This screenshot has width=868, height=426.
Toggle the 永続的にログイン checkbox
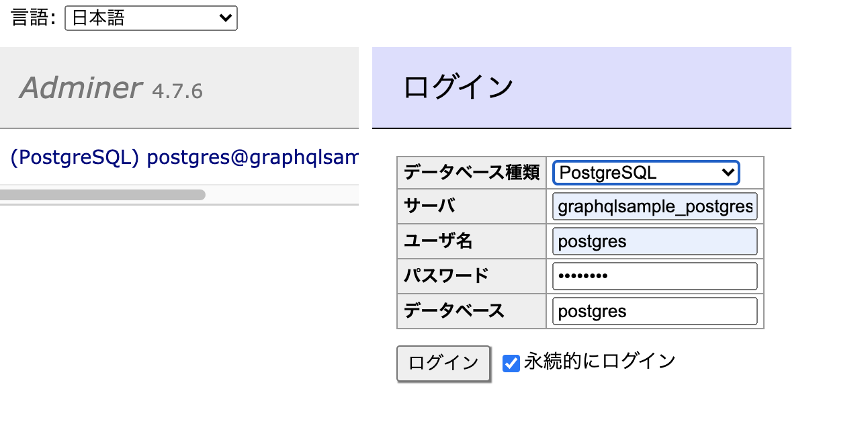(x=511, y=364)
